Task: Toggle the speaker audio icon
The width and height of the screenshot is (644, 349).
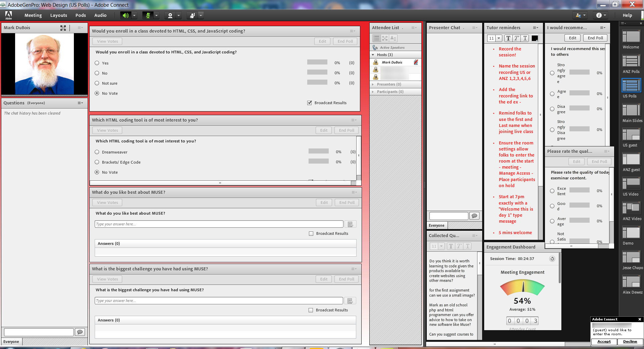Action: tap(126, 15)
